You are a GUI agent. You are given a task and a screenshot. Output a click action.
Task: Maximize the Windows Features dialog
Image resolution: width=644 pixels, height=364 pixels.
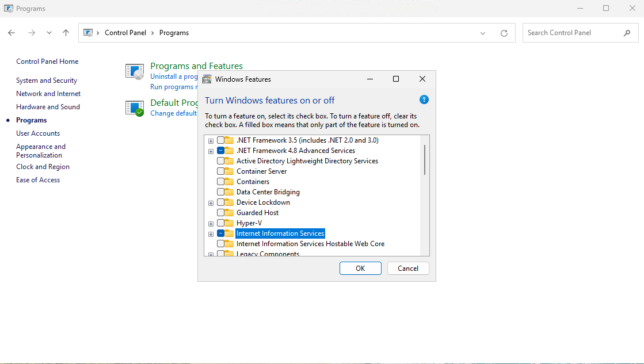(396, 79)
